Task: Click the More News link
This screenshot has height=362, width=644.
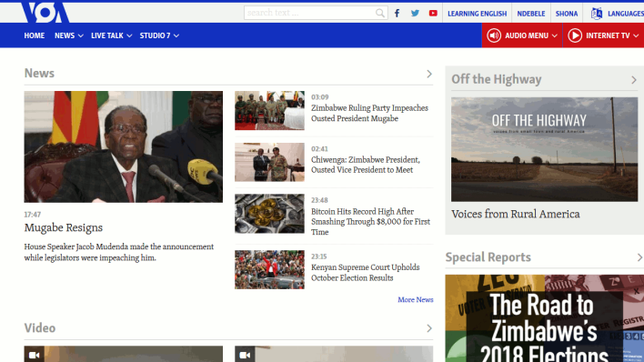Action: [415, 299]
